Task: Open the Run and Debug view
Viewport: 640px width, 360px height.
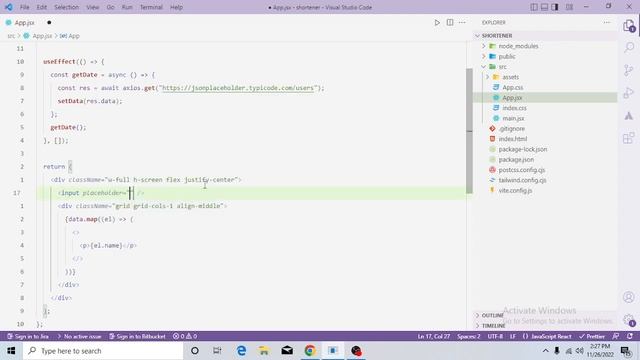Action: pyautogui.click(x=629, y=93)
